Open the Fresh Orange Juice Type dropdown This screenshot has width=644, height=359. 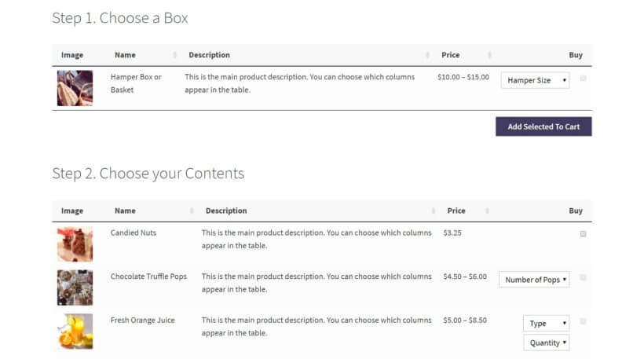pyautogui.click(x=547, y=324)
